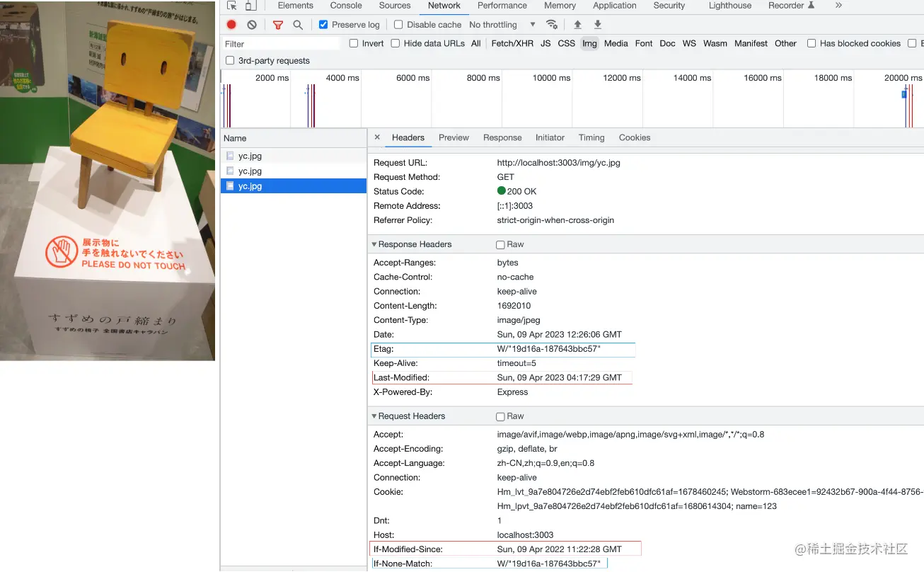Filter requests by Font type
This screenshot has width=924, height=572.
[644, 43]
